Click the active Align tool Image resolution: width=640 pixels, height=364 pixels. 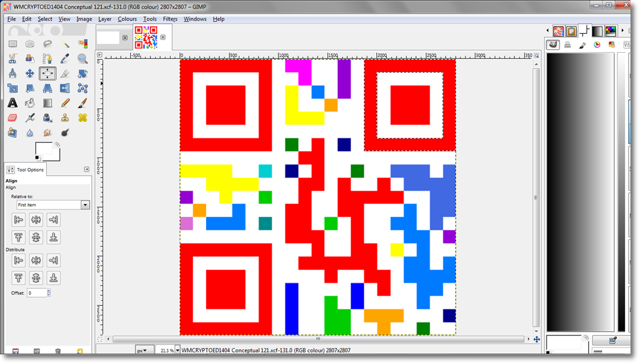tap(47, 73)
